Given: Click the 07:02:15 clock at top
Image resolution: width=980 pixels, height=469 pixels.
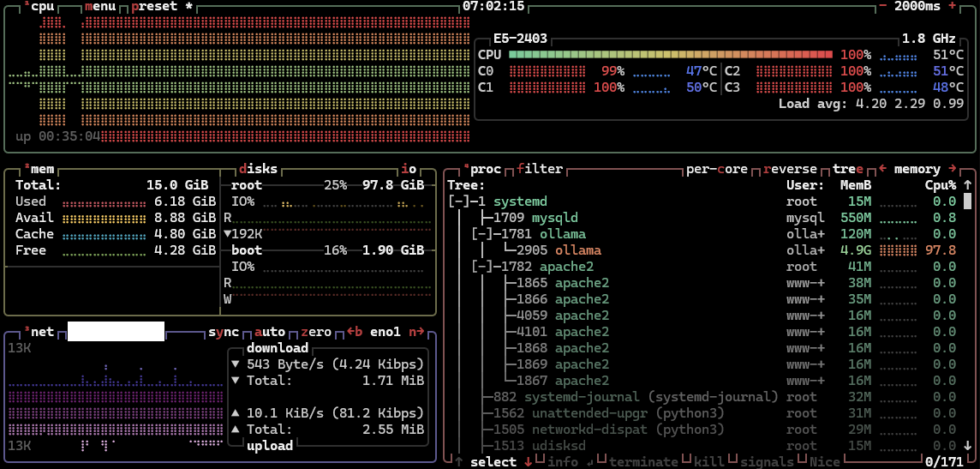Looking at the screenshot, I should point(493,6).
